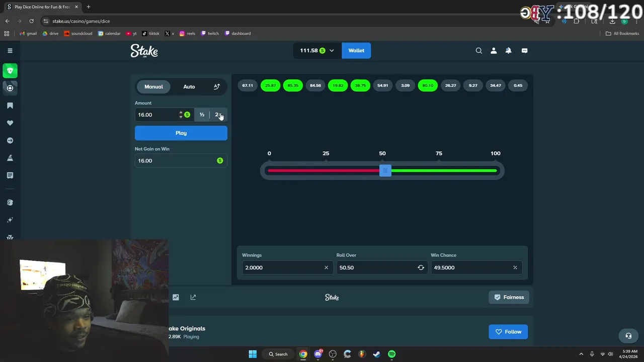The image size is (644, 362).
Task: Open the Fairness dialog
Action: coord(509,297)
